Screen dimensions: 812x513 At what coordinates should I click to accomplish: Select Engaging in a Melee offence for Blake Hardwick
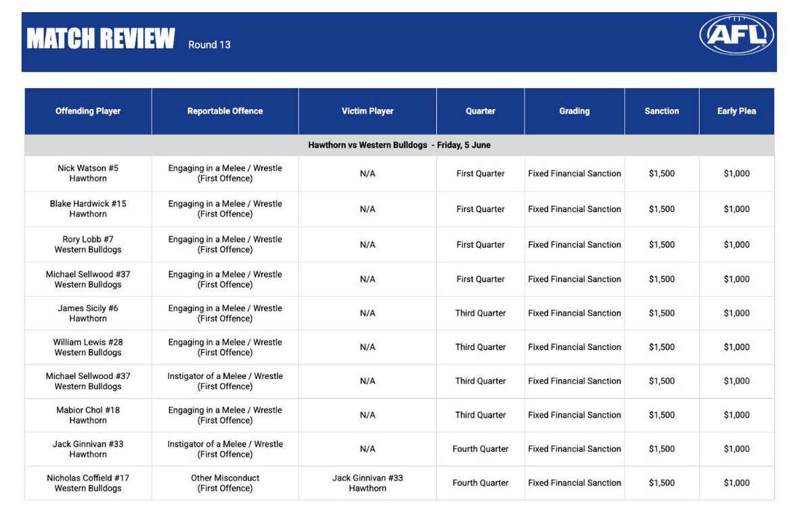click(225, 208)
